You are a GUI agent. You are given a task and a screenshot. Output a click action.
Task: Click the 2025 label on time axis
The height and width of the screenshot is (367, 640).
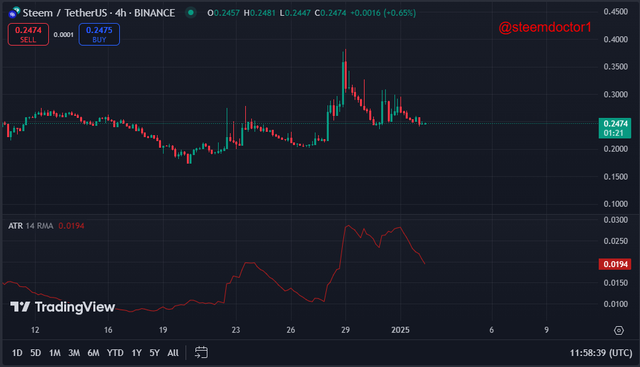[x=400, y=330]
